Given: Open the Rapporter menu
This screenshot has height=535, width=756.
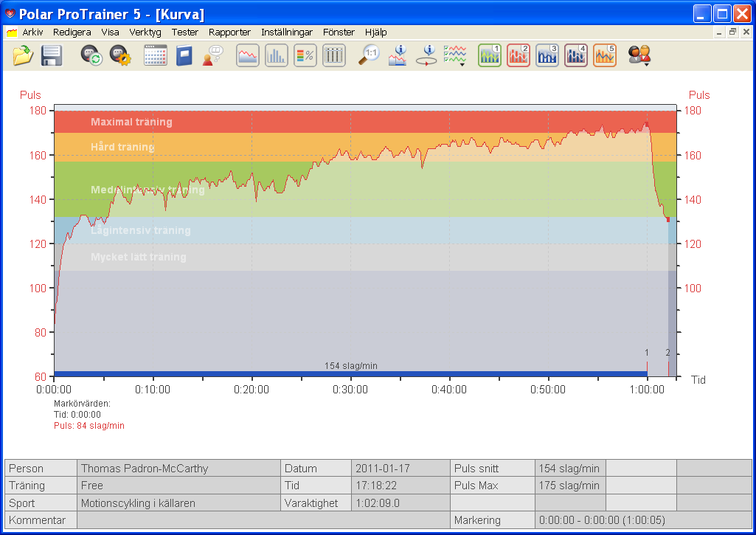Looking at the screenshot, I should pos(229,32).
